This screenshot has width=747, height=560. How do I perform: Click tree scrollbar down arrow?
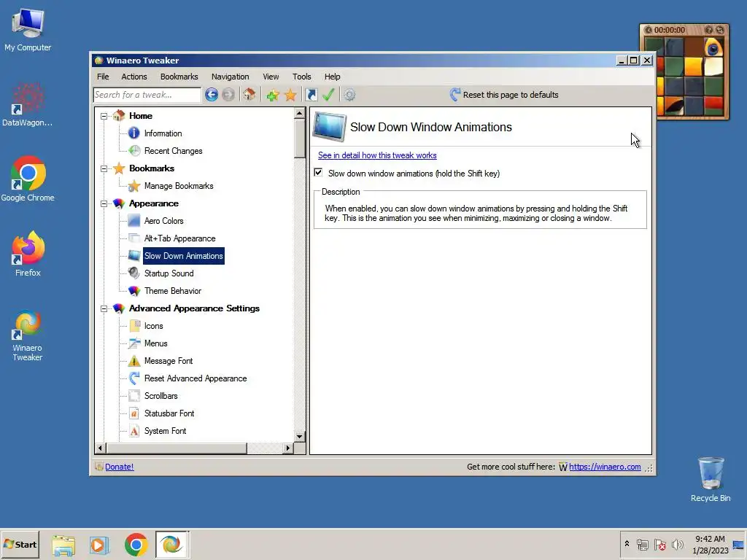300,436
